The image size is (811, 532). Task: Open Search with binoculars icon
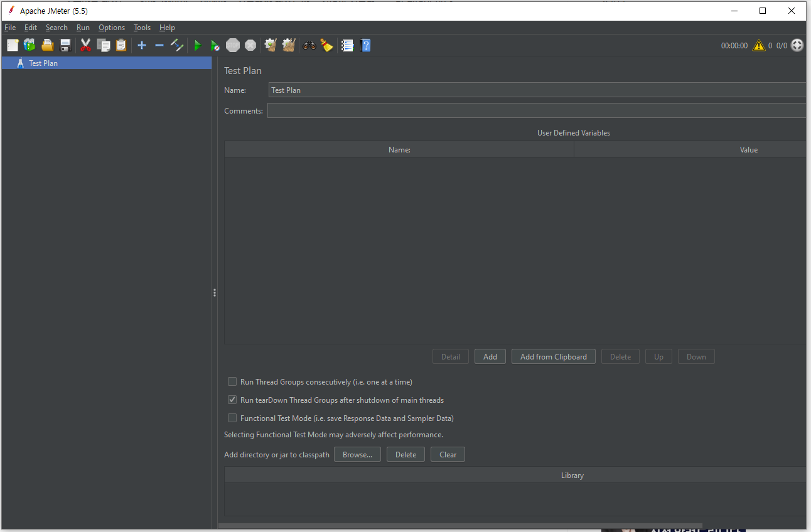tap(309, 45)
